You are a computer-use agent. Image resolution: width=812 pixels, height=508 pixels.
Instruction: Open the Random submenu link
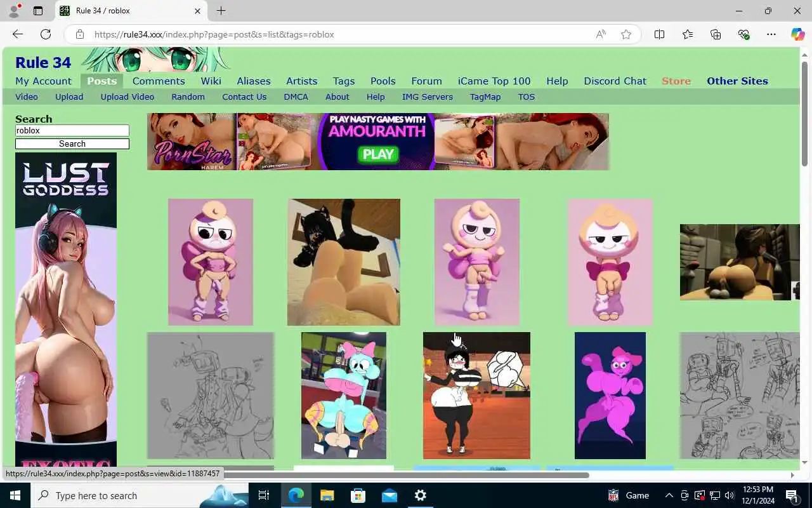(x=188, y=97)
